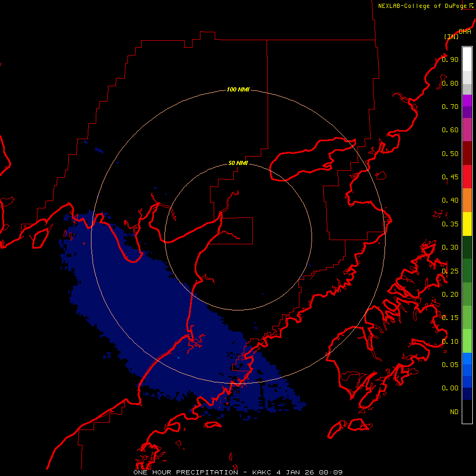The image size is (476, 476).
Task: Click the 0.00 legend value
Action: click(450, 388)
